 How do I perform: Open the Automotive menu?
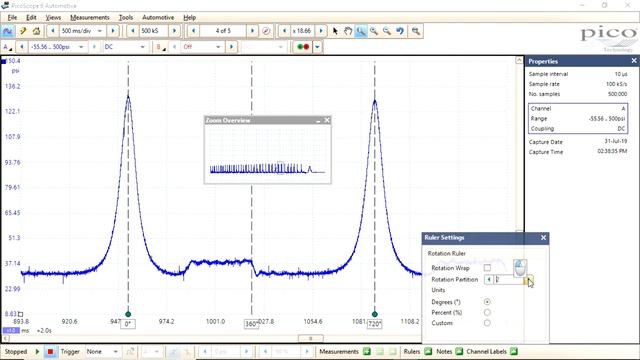pos(158,18)
